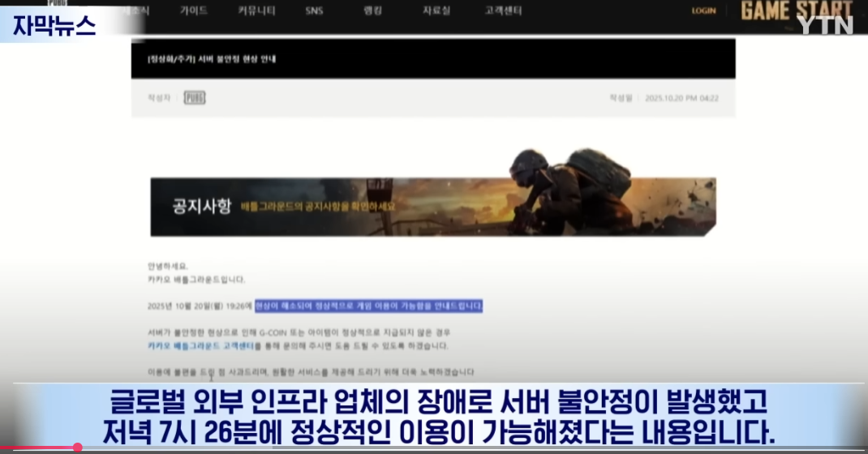Open the 고객센터 menu in the navigation
Image resolution: width=868 pixels, height=454 pixels.
pyautogui.click(x=503, y=11)
